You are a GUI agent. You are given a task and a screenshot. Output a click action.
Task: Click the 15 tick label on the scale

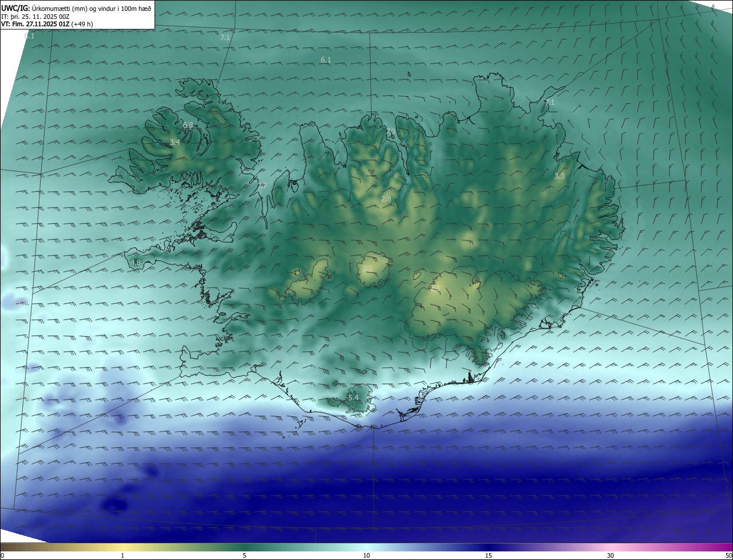click(x=488, y=555)
